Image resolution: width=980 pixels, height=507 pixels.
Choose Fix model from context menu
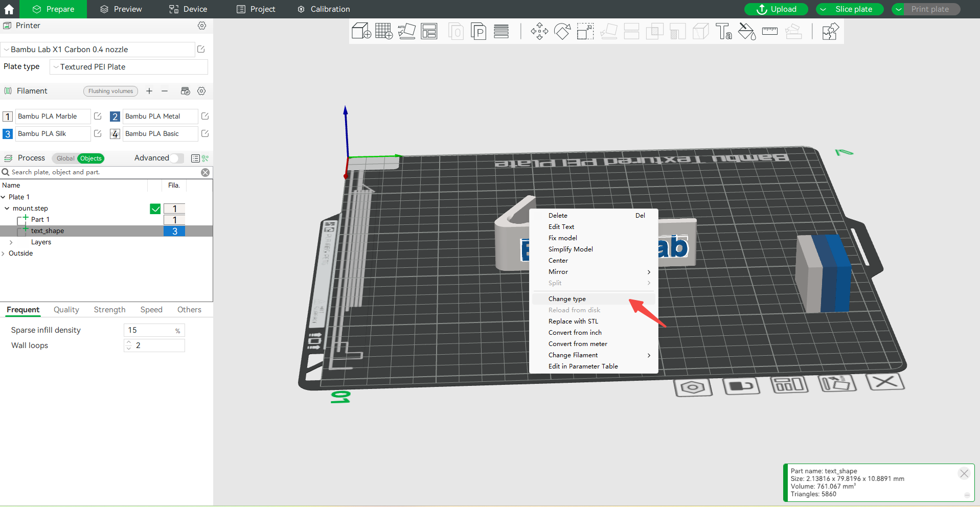[594, 238]
